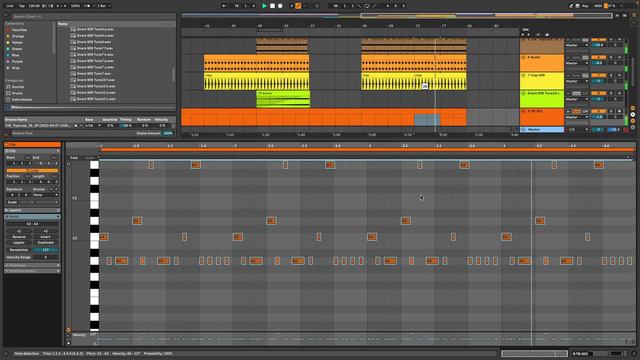The height and width of the screenshot is (360, 640).
Task: Select the 6 Audio track header
Action: coord(542,63)
